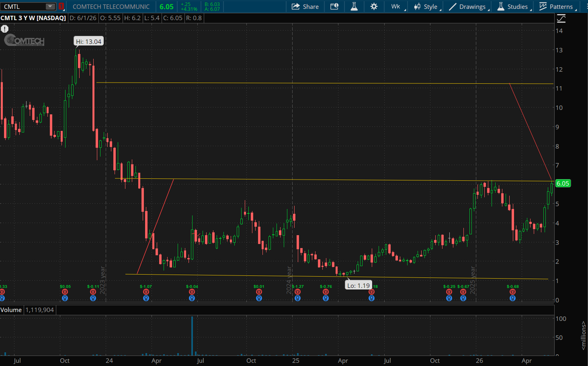Click the Comtech company logo

coord(24,41)
